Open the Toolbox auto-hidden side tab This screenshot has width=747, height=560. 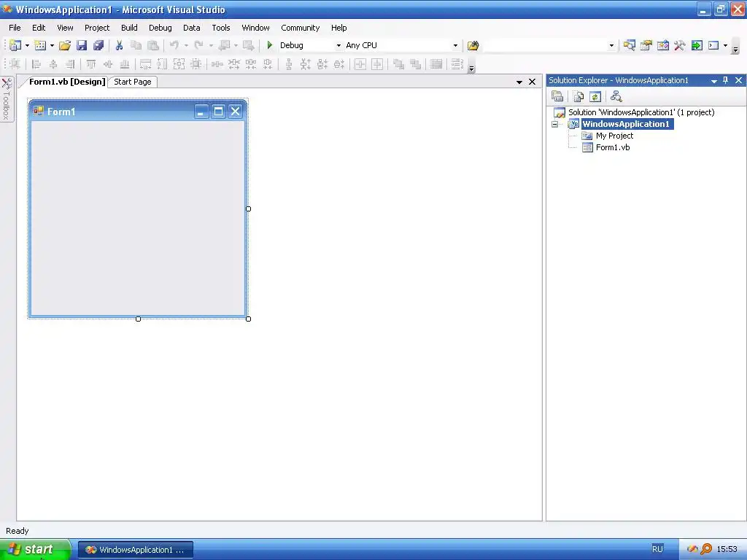click(7, 99)
